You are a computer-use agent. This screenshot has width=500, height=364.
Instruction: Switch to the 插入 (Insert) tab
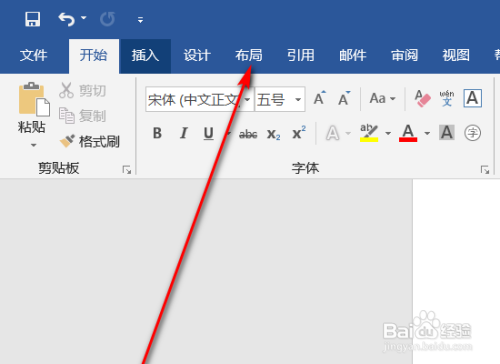[x=145, y=55]
